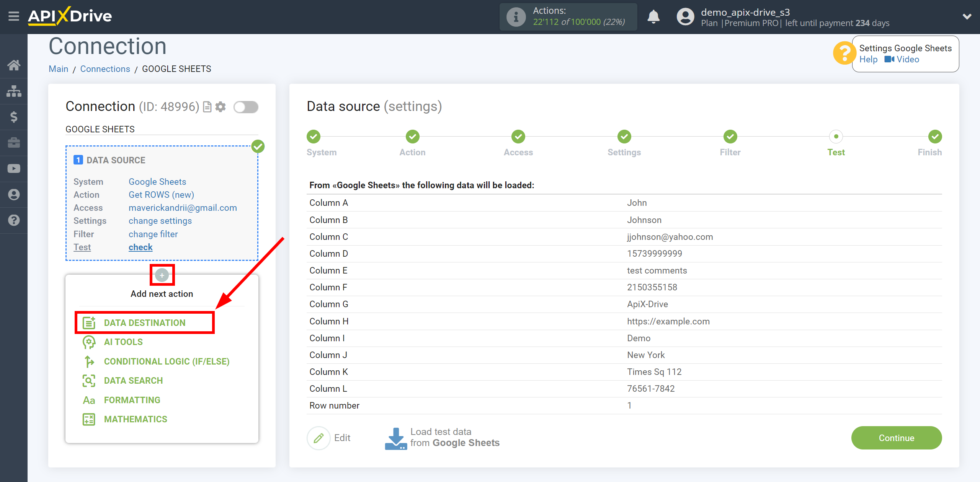Load test data from Google Sheets
Image resolution: width=980 pixels, height=482 pixels.
(x=442, y=438)
